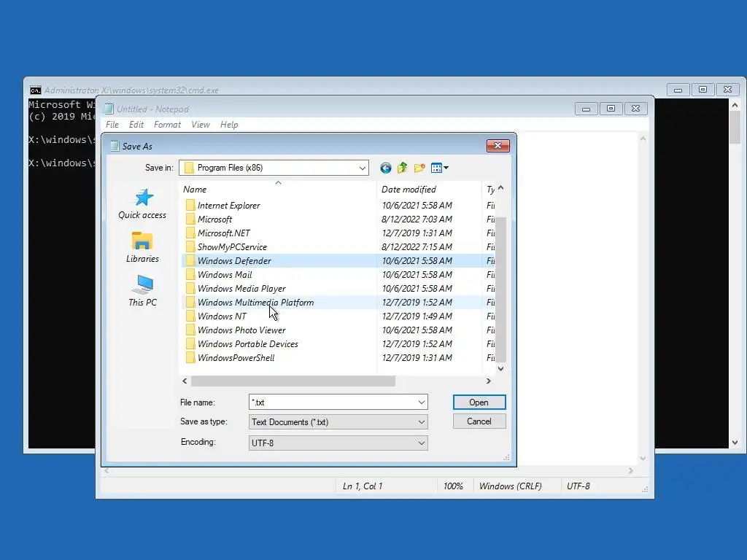The width and height of the screenshot is (747, 560).
Task: Click the Cancel button
Action: click(x=479, y=421)
